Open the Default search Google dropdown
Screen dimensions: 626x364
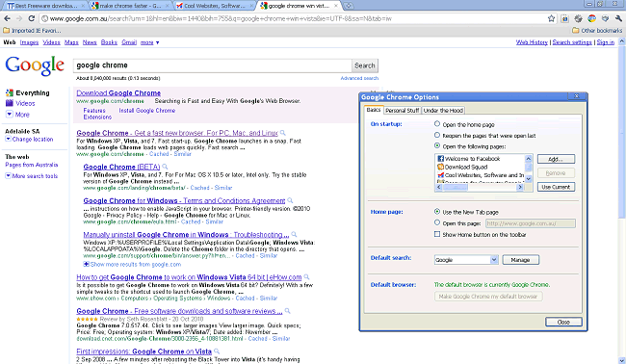click(466, 260)
